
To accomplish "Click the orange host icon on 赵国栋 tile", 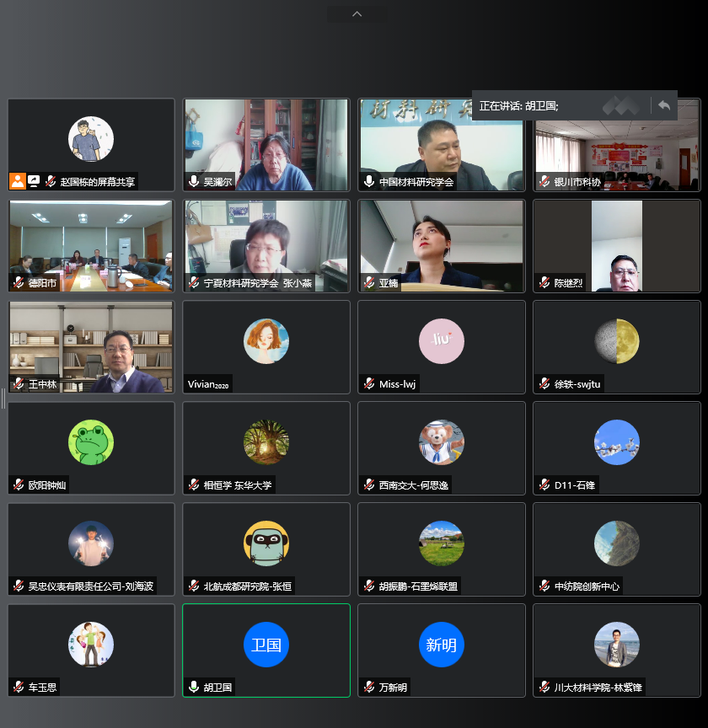I will pos(18,181).
